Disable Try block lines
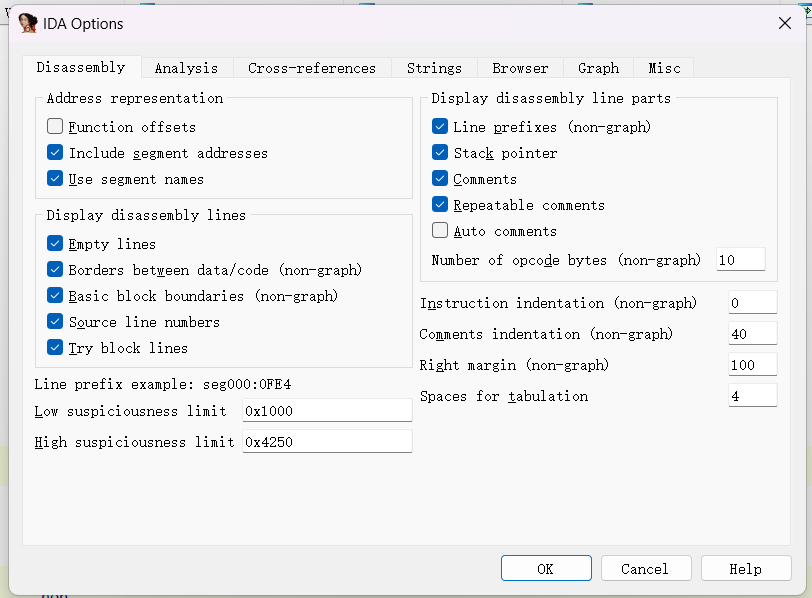The width and height of the screenshot is (812, 598). pos(55,348)
